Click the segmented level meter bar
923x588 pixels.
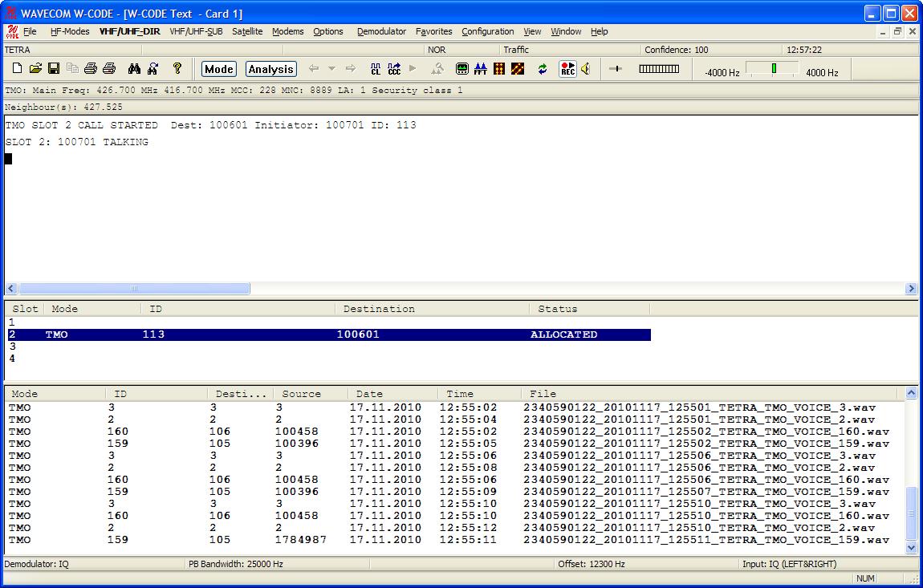(x=659, y=69)
